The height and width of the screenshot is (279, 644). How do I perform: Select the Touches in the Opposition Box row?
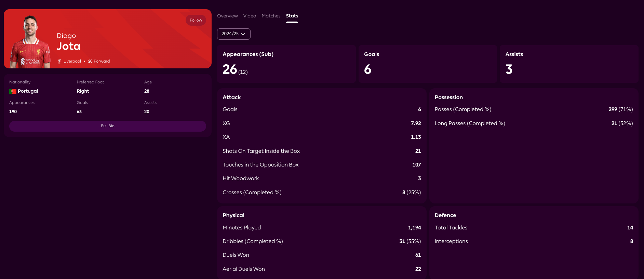(x=322, y=164)
